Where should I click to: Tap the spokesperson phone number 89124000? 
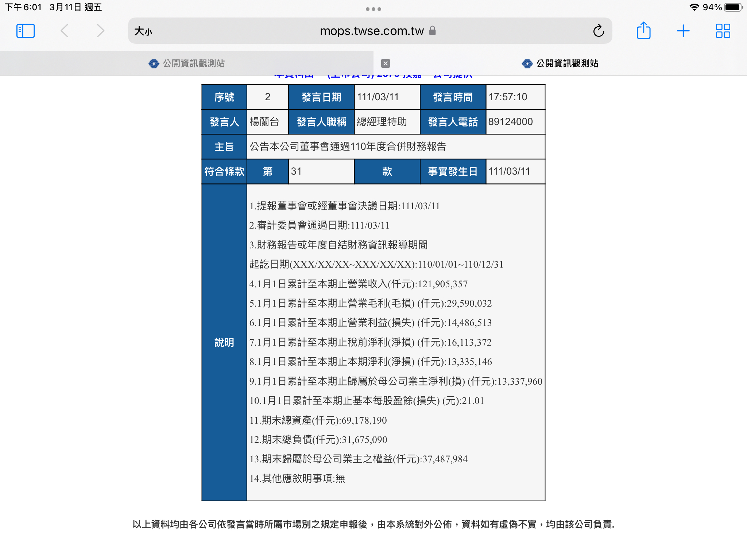(510, 122)
